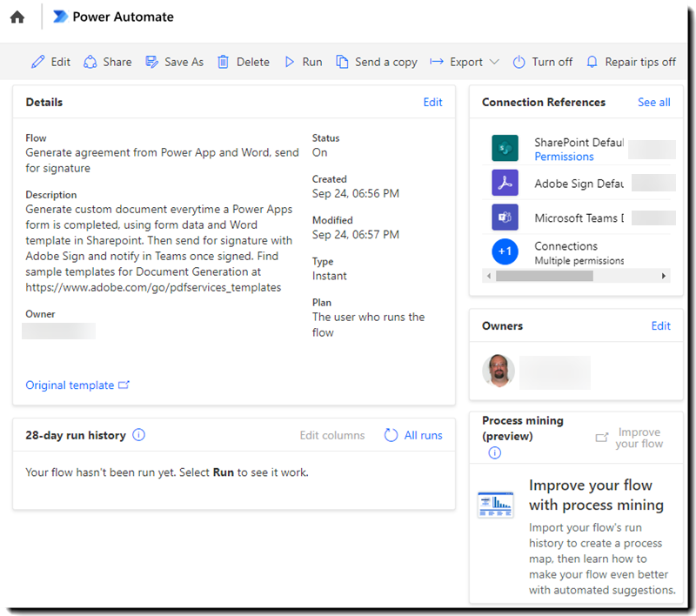Image resolution: width=696 pixels, height=616 pixels.
Task: Open the Original template link
Action: [x=71, y=385]
